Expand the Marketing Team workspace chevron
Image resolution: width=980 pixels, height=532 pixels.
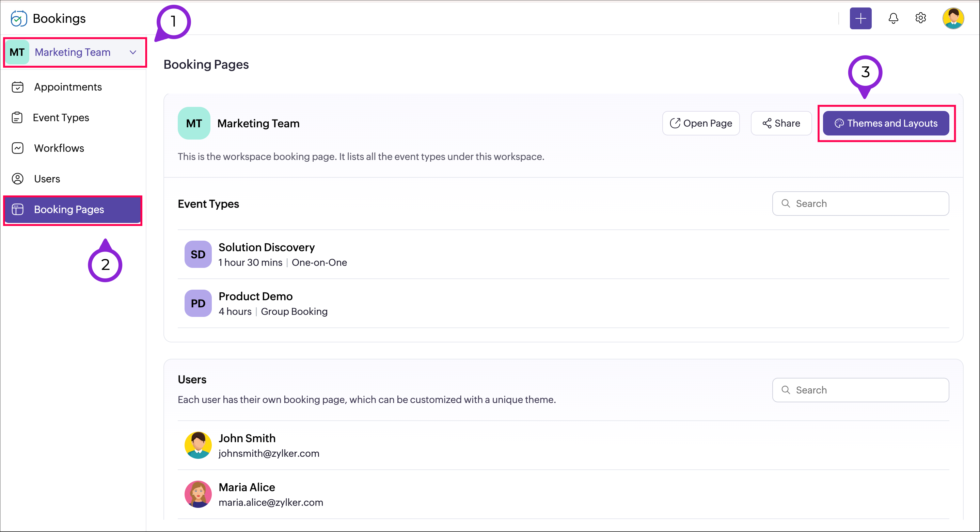(x=133, y=52)
